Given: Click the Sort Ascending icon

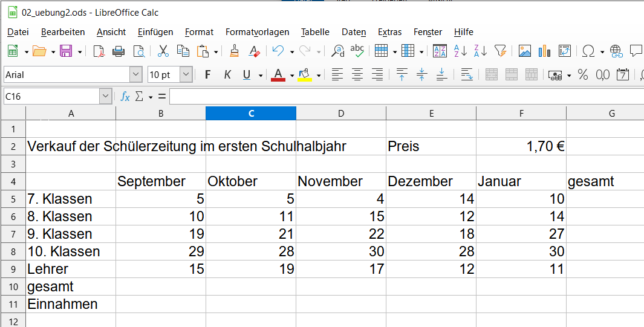Looking at the screenshot, I should point(460,51).
